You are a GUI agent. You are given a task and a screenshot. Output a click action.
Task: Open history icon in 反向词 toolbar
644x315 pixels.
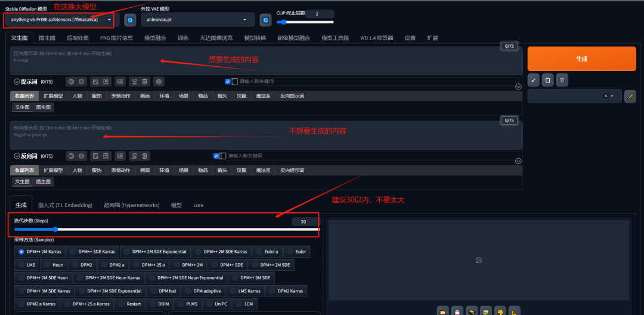(x=95, y=156)
